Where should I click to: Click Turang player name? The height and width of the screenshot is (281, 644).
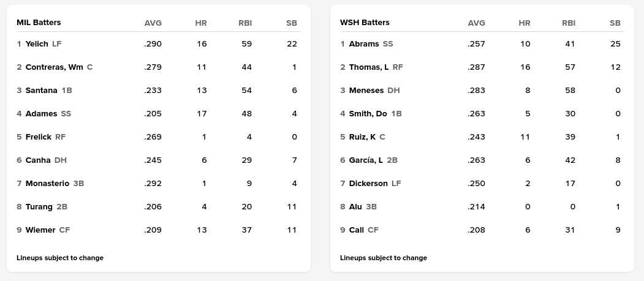coord(39,207)
